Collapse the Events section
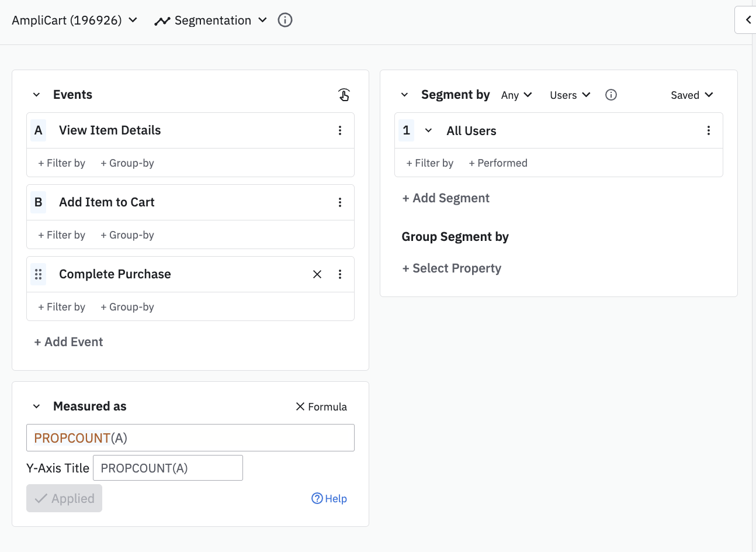The height and width of the screenshot is (552, 756). tap(36, 95)
